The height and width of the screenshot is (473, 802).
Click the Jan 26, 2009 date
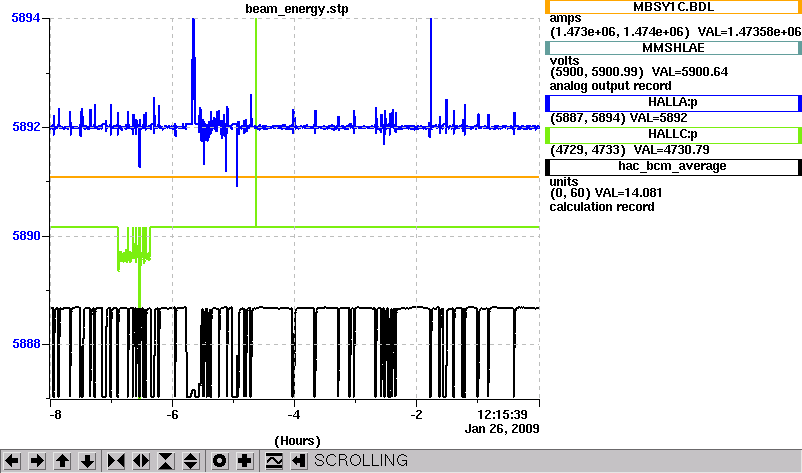[x=502, y=429]
